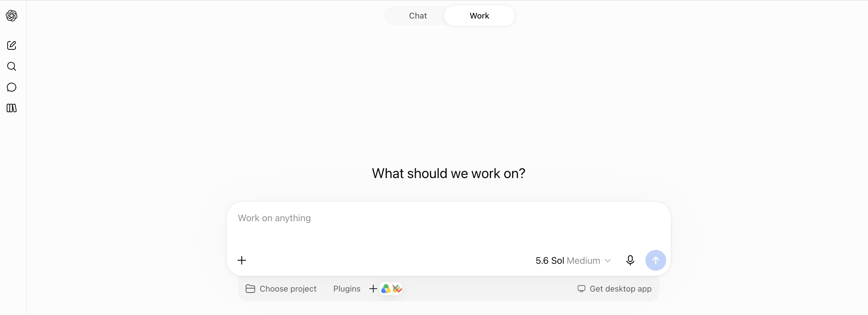Click Get desktop app link
The image size is (868, 315).
click(614, 289)
